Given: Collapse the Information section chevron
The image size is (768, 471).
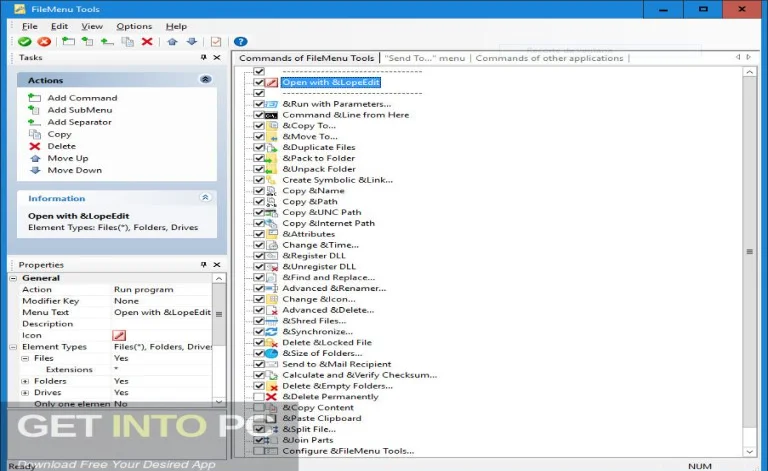Looking at the screenshot, I should 205,197.
